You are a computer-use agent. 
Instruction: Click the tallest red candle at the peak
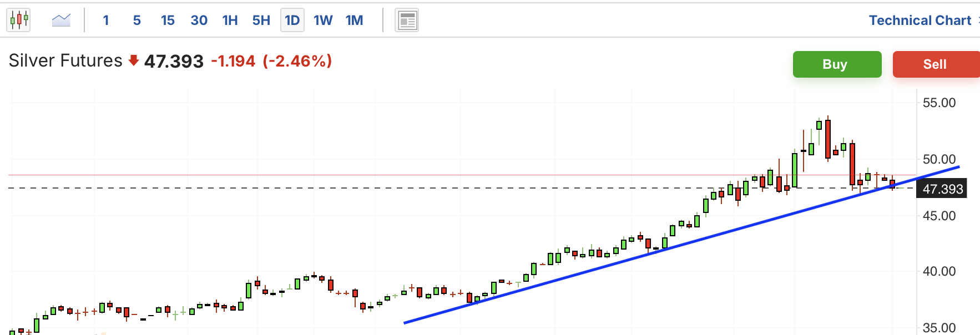coord(828,139)
